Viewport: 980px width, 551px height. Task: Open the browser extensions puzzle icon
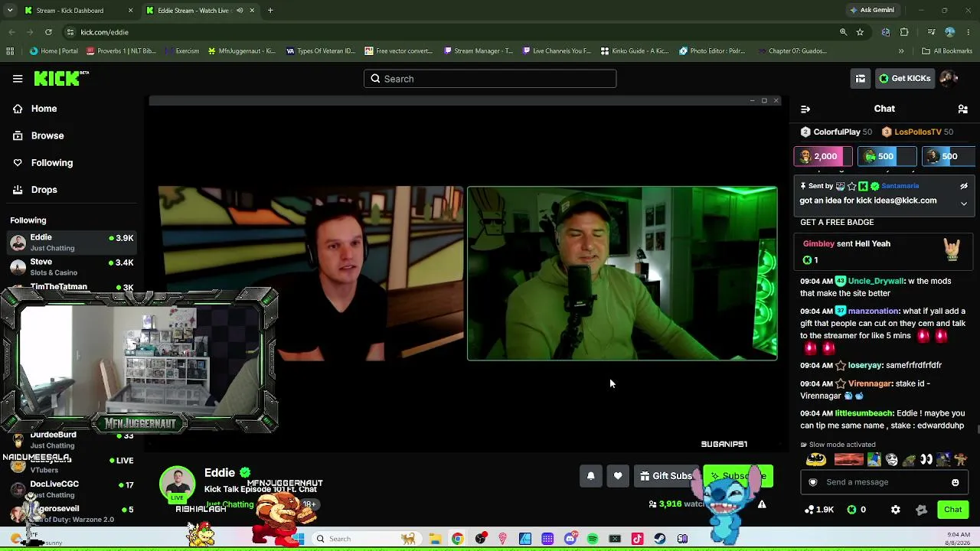click(904, 32)
